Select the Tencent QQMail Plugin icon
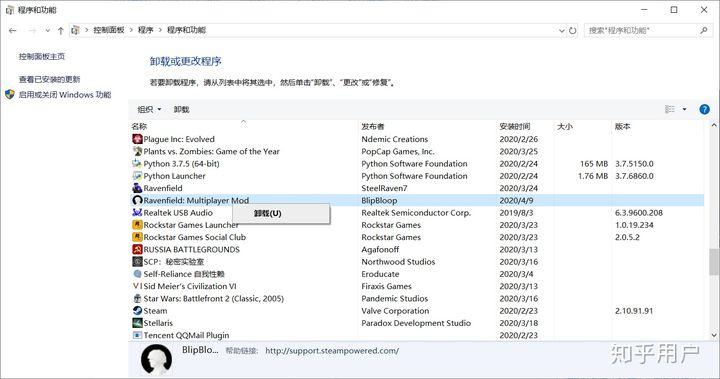The height and width of the screenshot is (379, 720). 137,335
